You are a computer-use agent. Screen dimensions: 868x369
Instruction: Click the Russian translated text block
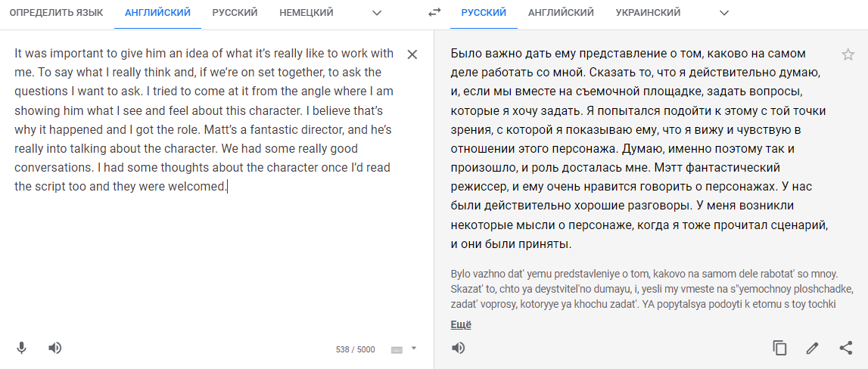pos(639,149)
